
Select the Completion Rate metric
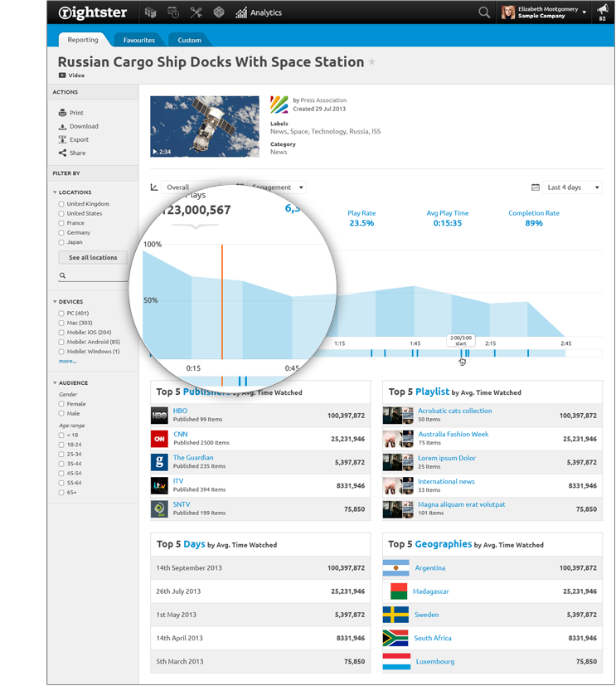[534, 218]
